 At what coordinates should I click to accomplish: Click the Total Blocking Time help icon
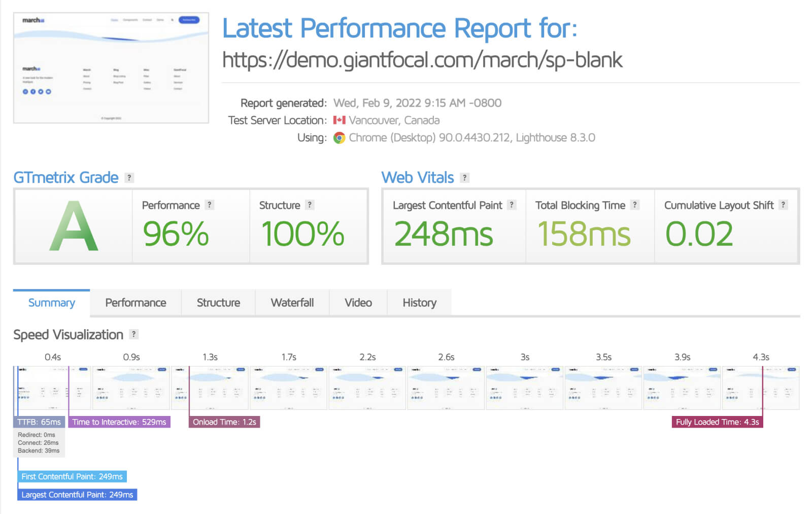click(634, 205)
